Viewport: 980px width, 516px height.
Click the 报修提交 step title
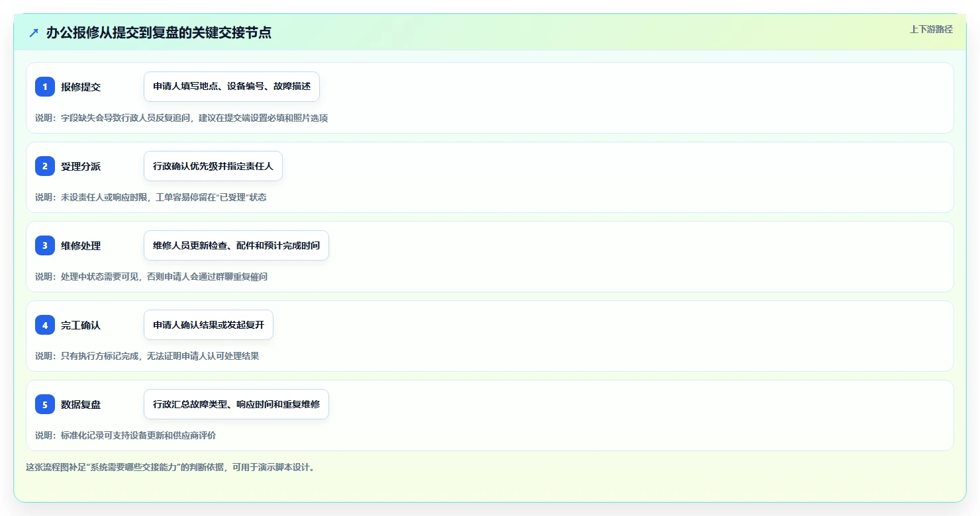[x=81, y=87]
